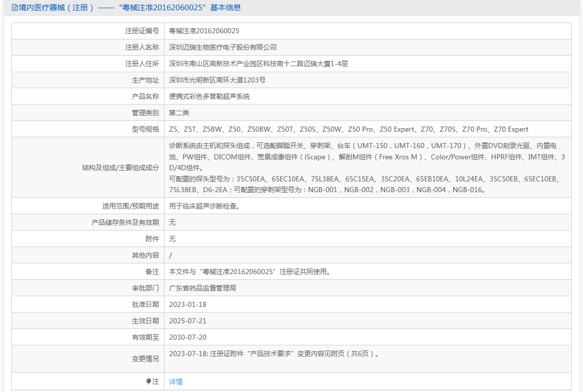
Task: Click the document icon before the page title
Action: [x=14, y=8]
